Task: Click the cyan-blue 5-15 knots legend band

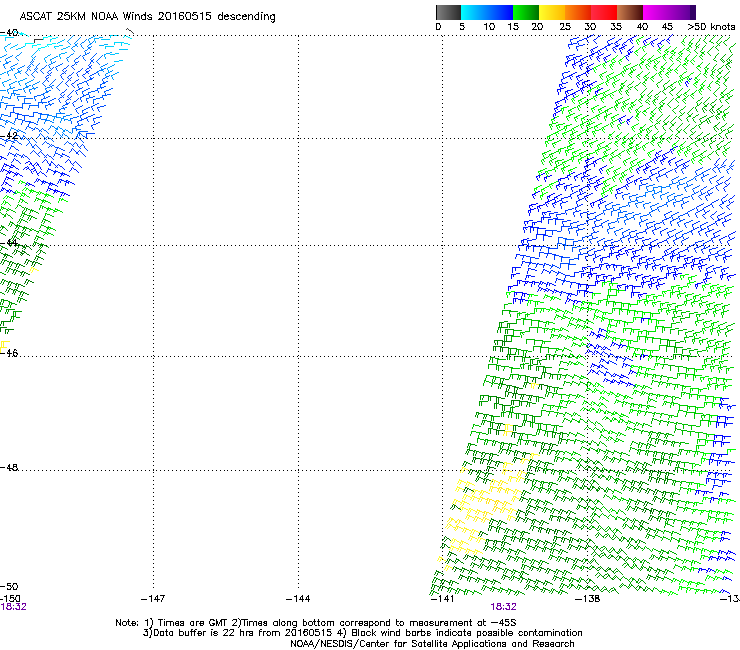Action: (x=487, y=12)
